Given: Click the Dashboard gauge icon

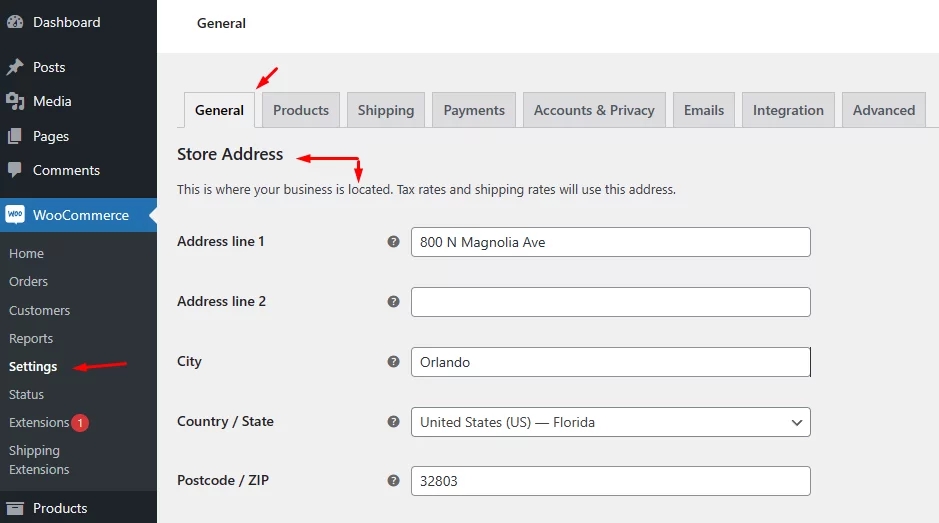Looking at the screenshot, I should [15, 22].
